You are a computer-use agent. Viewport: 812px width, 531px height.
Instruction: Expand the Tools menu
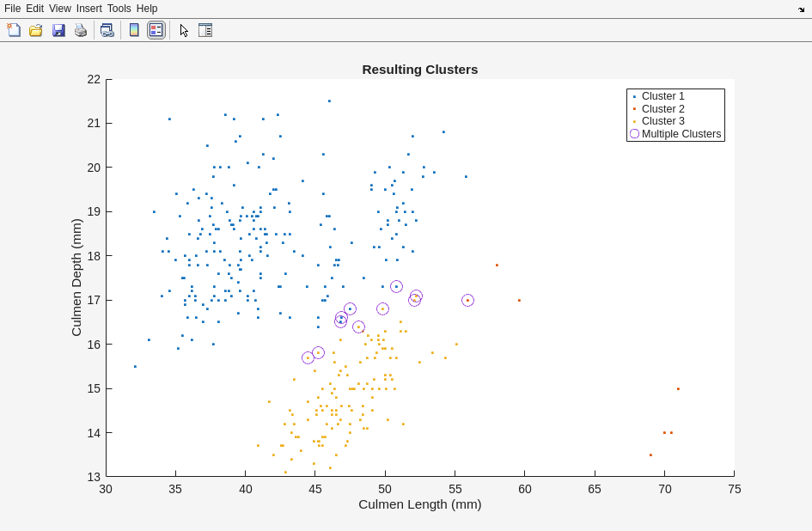point(119,9)
